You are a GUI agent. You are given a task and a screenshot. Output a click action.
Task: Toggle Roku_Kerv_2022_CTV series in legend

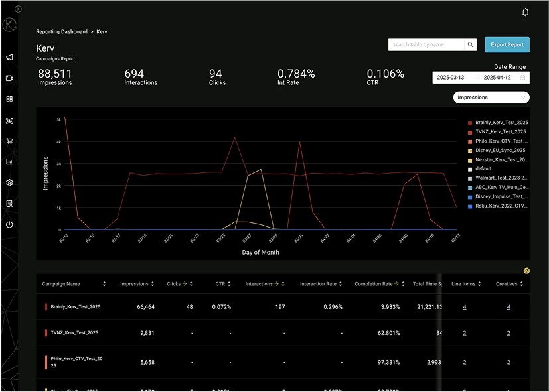coord(497,206)
